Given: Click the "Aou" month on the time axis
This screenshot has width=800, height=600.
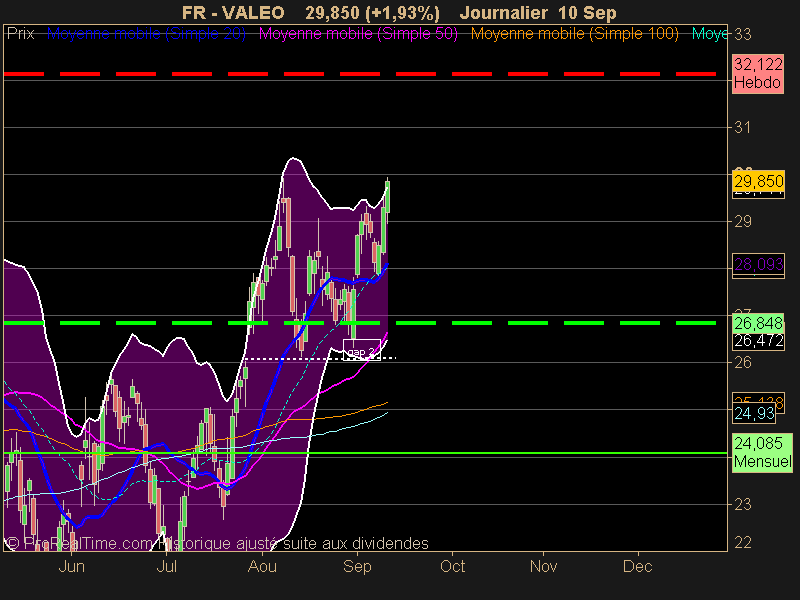Looking at the screenshot, I should pyautogui.click(x=262, y=566).
